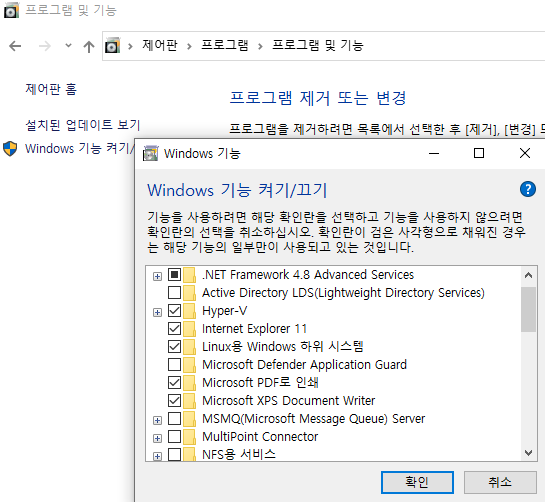Enable Active Directory LDS checkbox

(x=174, y=293)
